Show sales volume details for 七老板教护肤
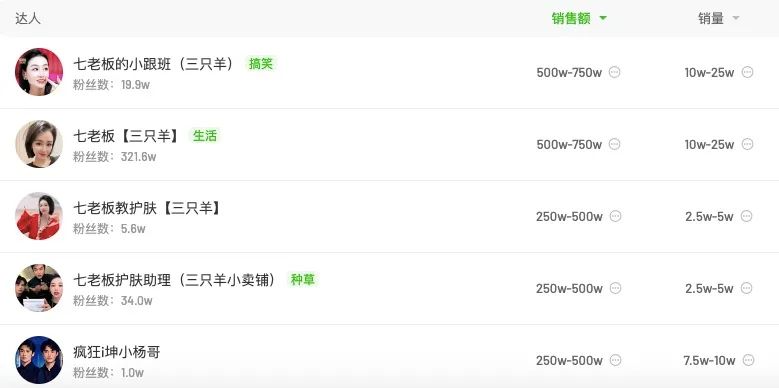Screen dimensions: 779x388 747,216
